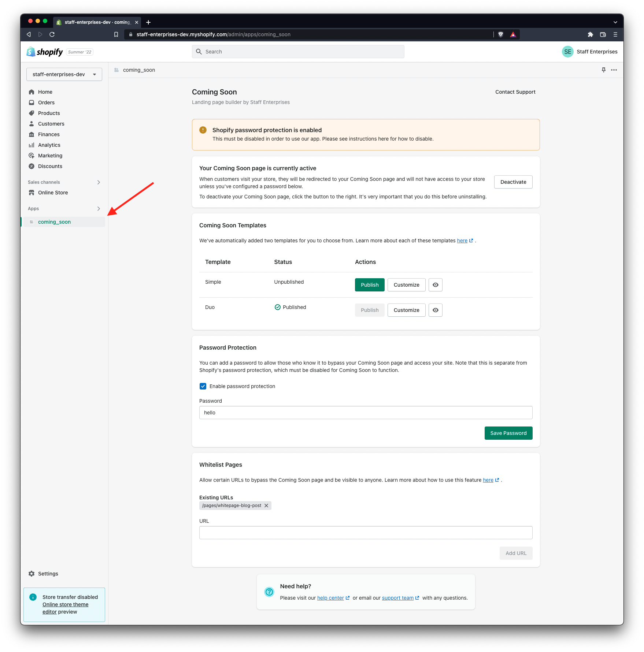Image resolution: width=644 pixels, height=652 pixels.
Task: Click the coming_soon breadcrumb app icon
Action: (116, 70)
